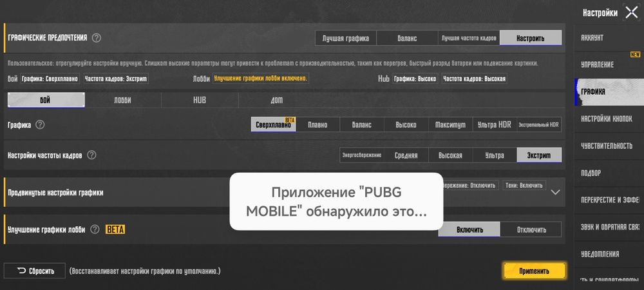Click the Настройки panel title
The image size is (644, 290).
point(600,13)
